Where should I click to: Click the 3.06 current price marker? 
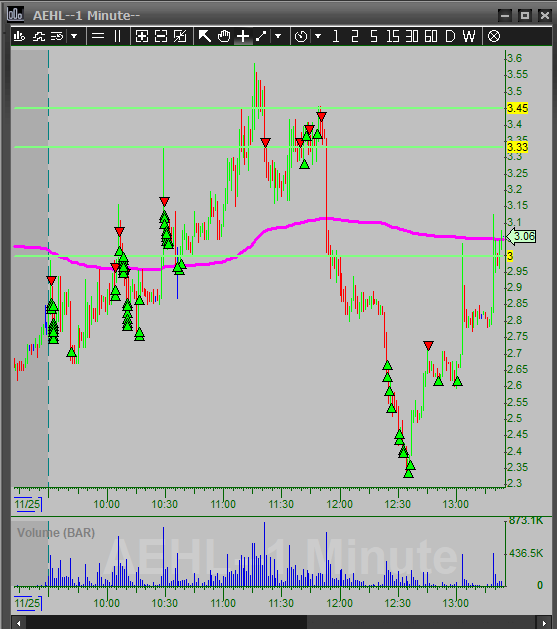pyautogui.click(x=521, y=236)
